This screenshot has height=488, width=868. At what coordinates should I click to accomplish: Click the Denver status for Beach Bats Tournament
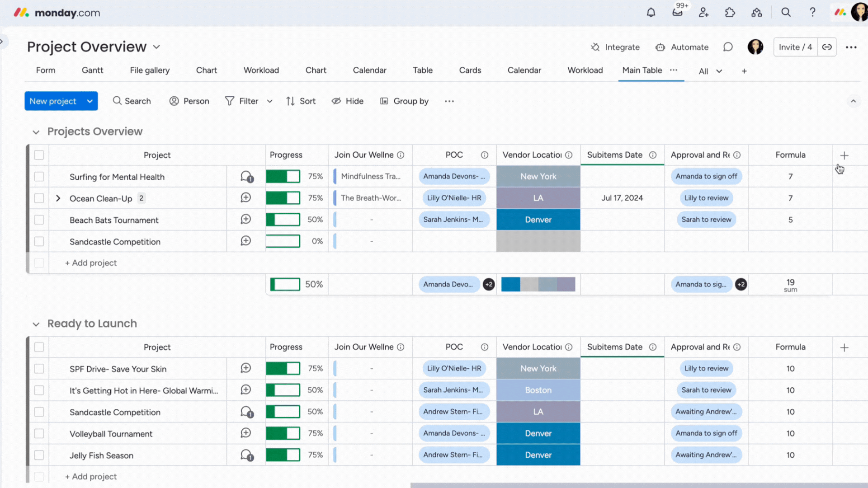click(x=538, y=220)
